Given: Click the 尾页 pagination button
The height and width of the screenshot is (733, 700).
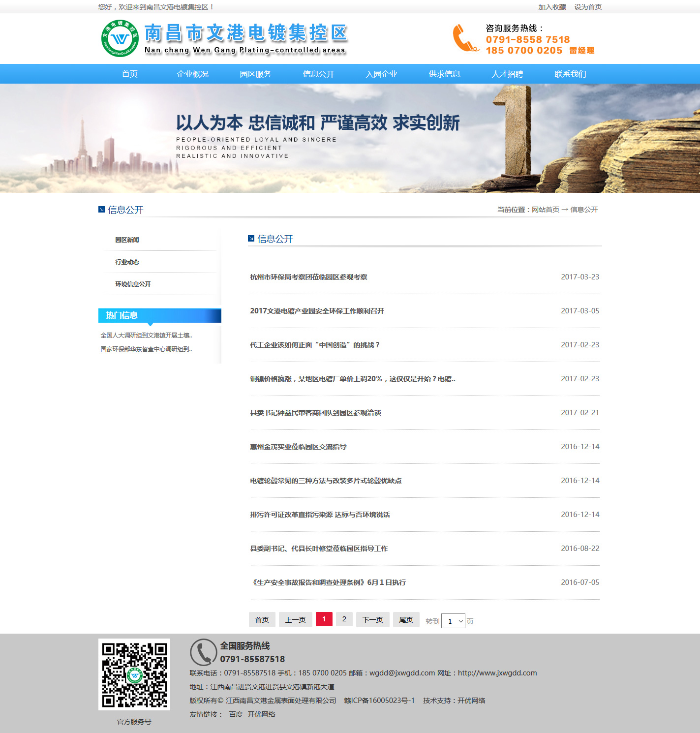Looking at the screenshot, I should [406, 620].
